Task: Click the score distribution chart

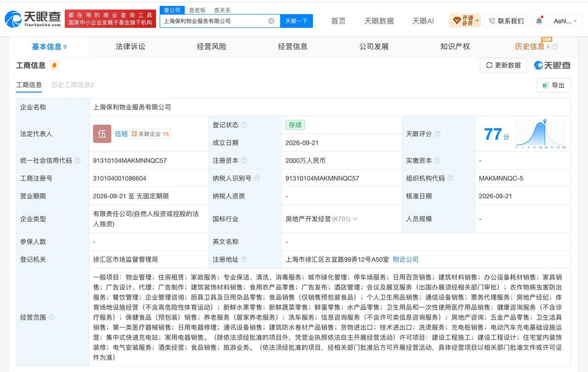Action: click(x=541, y=134)
